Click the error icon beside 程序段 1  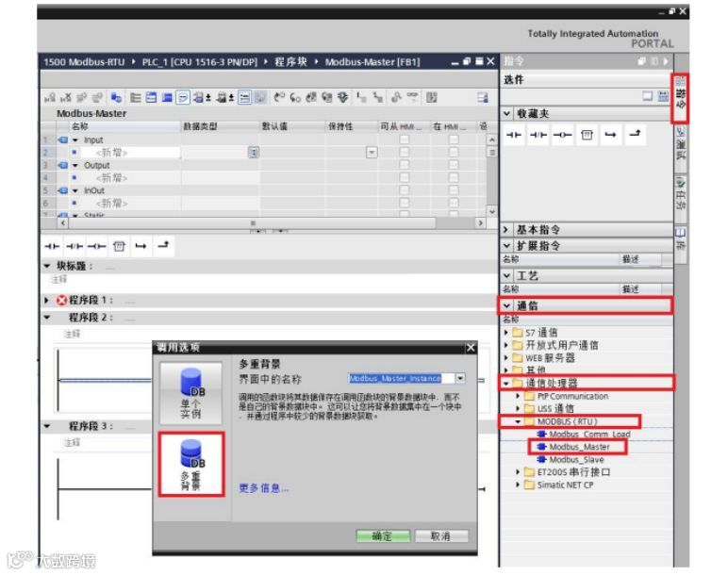tap(61, 301)
